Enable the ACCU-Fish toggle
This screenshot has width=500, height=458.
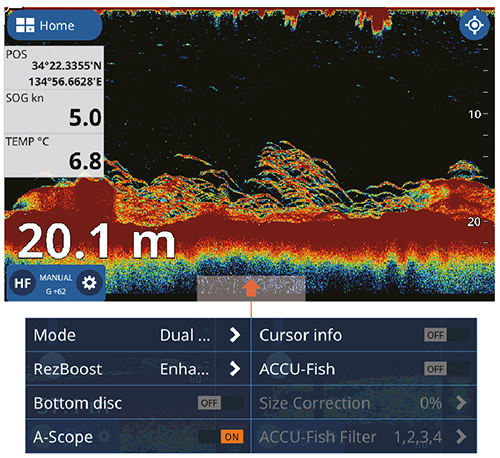coord(446,369)
